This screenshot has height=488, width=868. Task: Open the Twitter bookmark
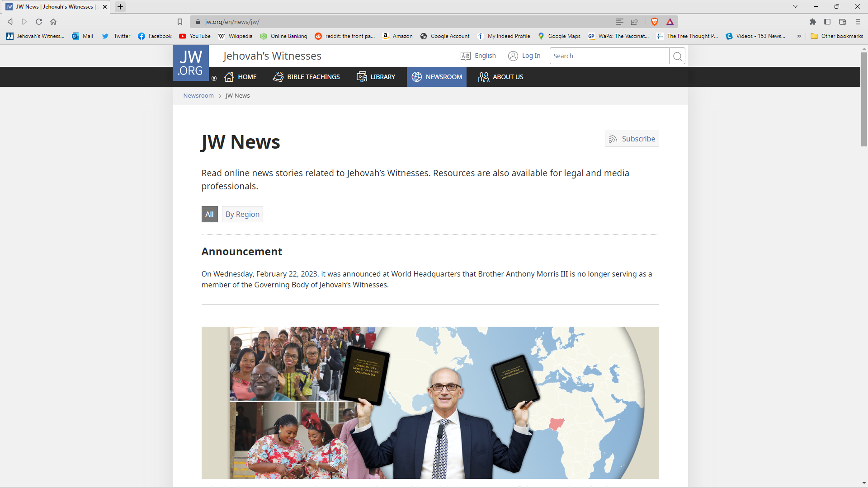(116, 36)
